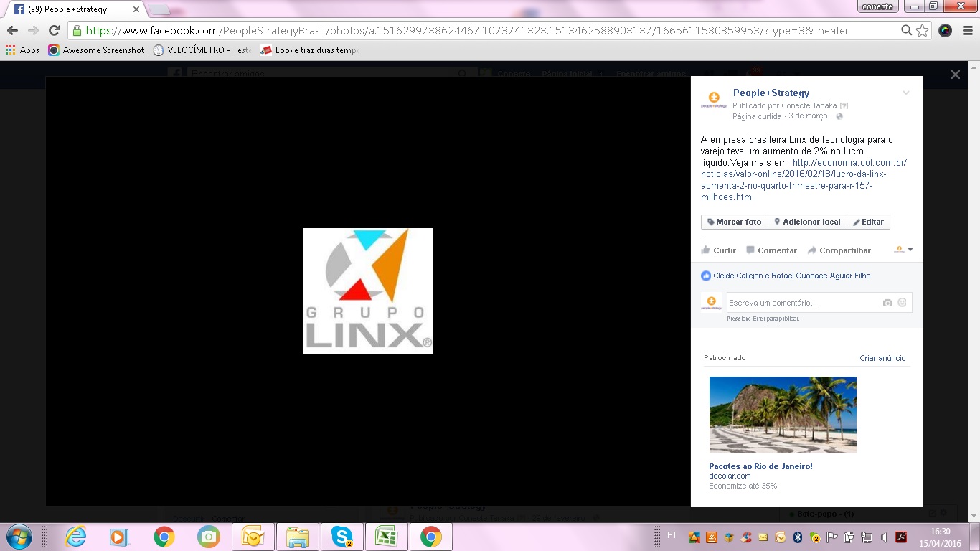This screenshot has width=980, height=551.
Task: Open the post-as identity dropdown
Action: pyautogui.click(x=903, y=250)
